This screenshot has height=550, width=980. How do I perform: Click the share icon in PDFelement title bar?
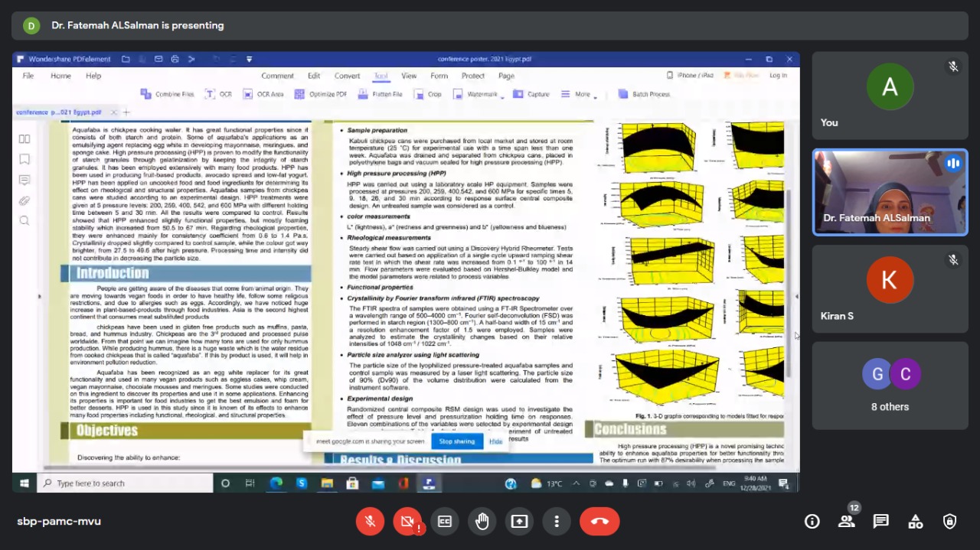click(x=191, y=59)
